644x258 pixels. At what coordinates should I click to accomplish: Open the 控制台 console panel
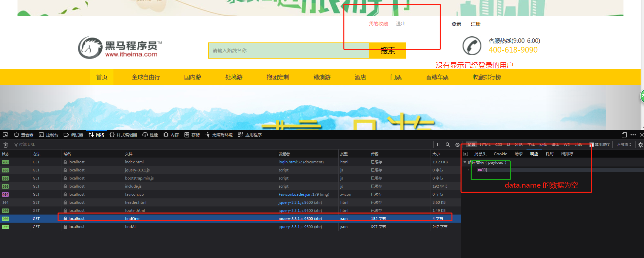tap(49, 135)
